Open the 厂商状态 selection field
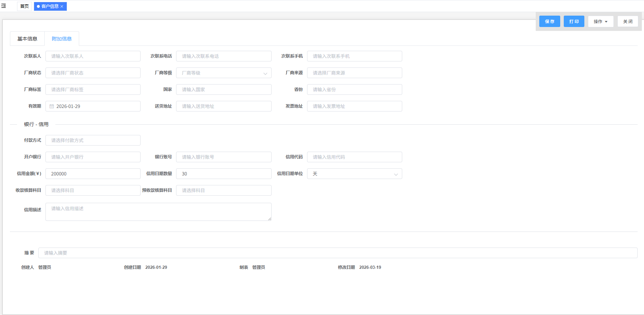Image resolution: width=644 pixels, height=315 pixels. coord(93,73)
